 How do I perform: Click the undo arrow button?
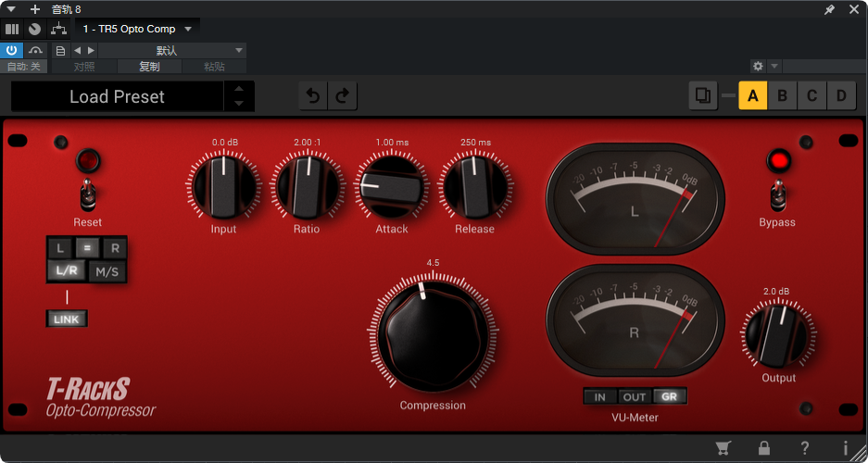coord(313,96)
